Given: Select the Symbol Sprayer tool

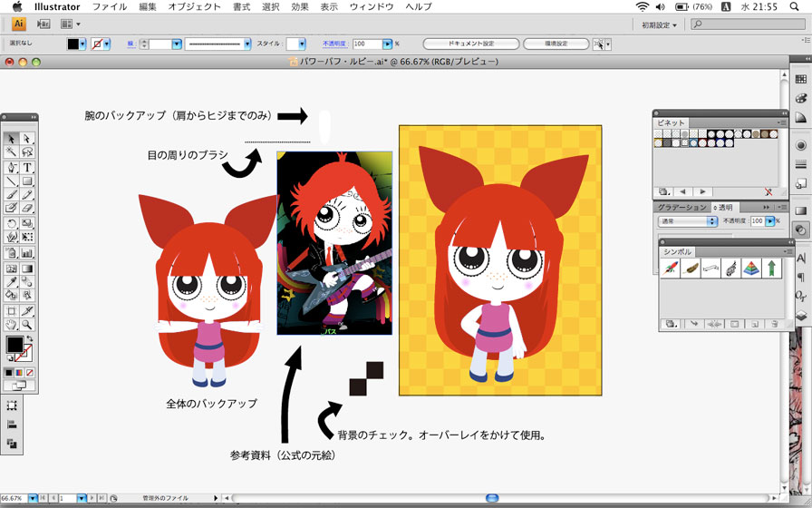Looking at the screenshot, I should point(11,253).
